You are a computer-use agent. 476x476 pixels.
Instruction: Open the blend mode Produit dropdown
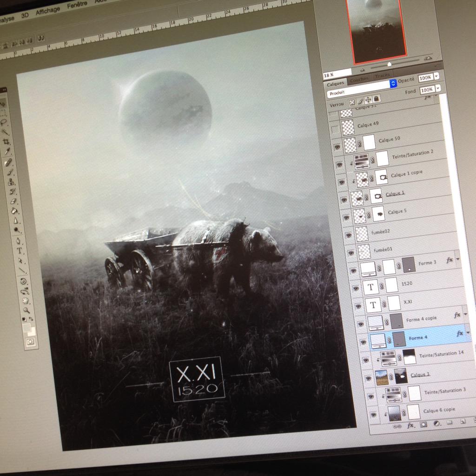point(362,88)
